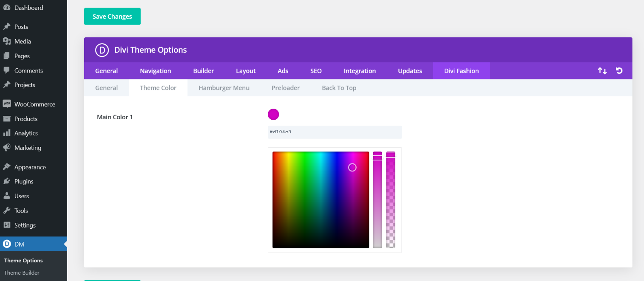Click the Divi logo icon in sidebar
Image resolution: width=644 pixels, height=281 pixels.
click(x=6, y=244)
